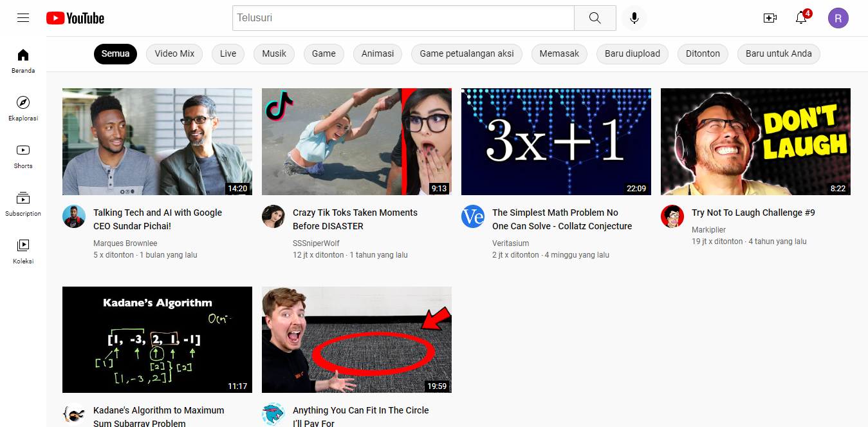Open Marques Brownlee channel avatar
This screenshot has height=427, width=868.
(x=74, y=216)
